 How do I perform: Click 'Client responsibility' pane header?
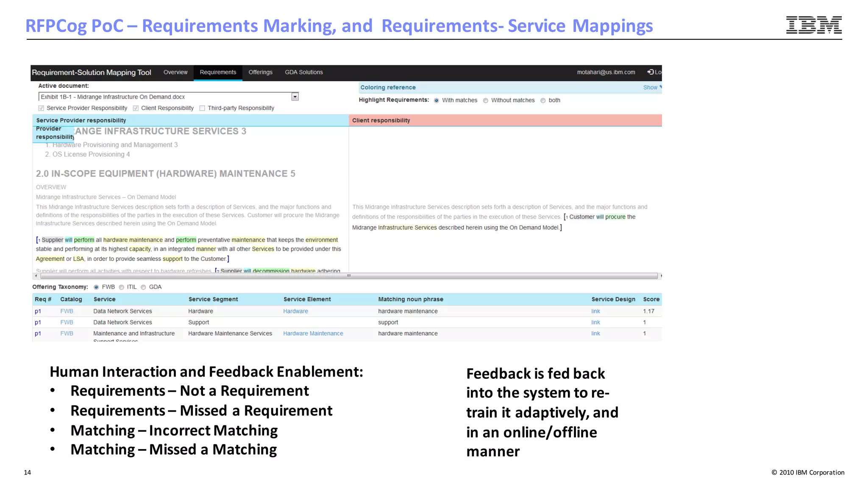[x=505, y=120]
